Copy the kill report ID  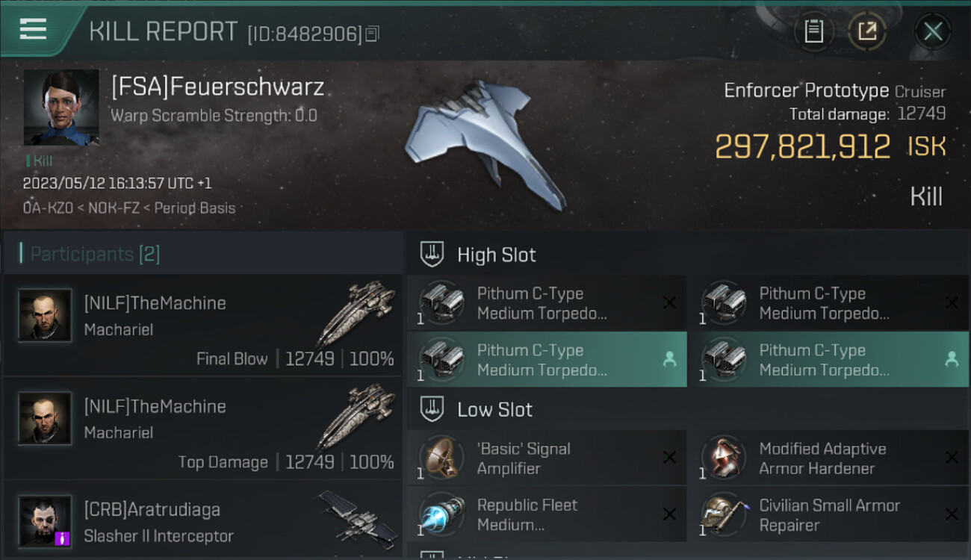[x=373, y=34]
